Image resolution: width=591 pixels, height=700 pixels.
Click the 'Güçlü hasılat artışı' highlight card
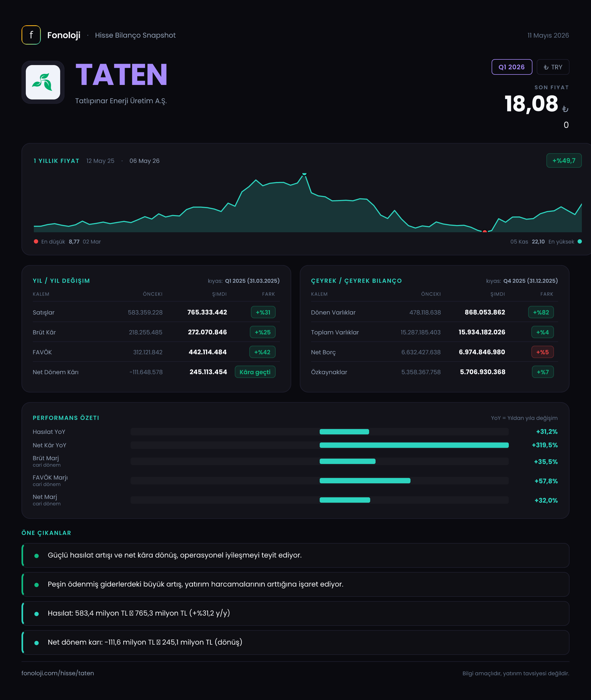295,555
